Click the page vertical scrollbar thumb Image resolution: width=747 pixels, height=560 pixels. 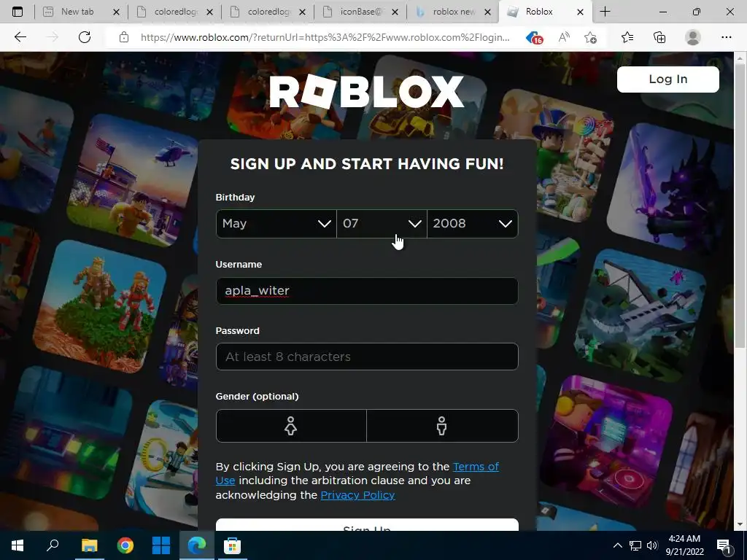tap(740, 205)
